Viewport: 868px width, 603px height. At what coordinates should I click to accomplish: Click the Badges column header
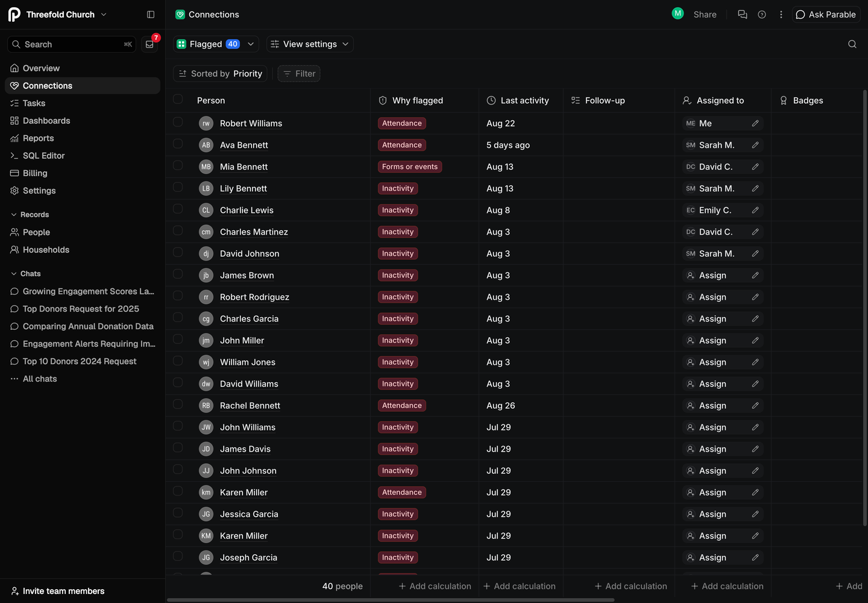[x=802, y=101]
